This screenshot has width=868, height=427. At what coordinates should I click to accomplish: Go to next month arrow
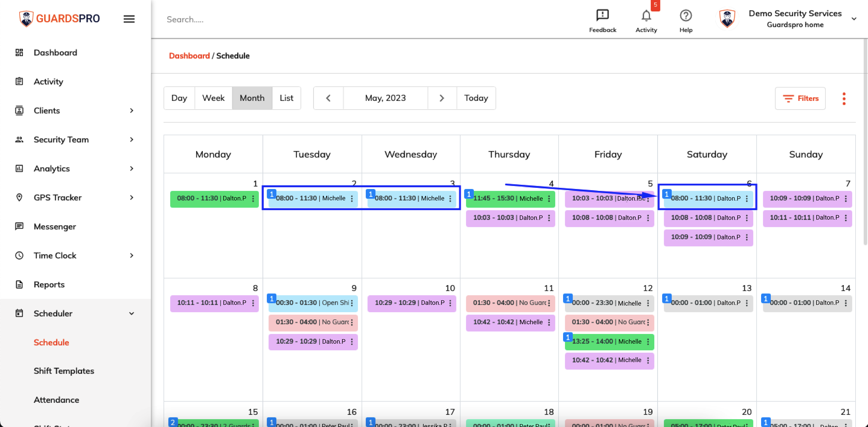[442, 98]
